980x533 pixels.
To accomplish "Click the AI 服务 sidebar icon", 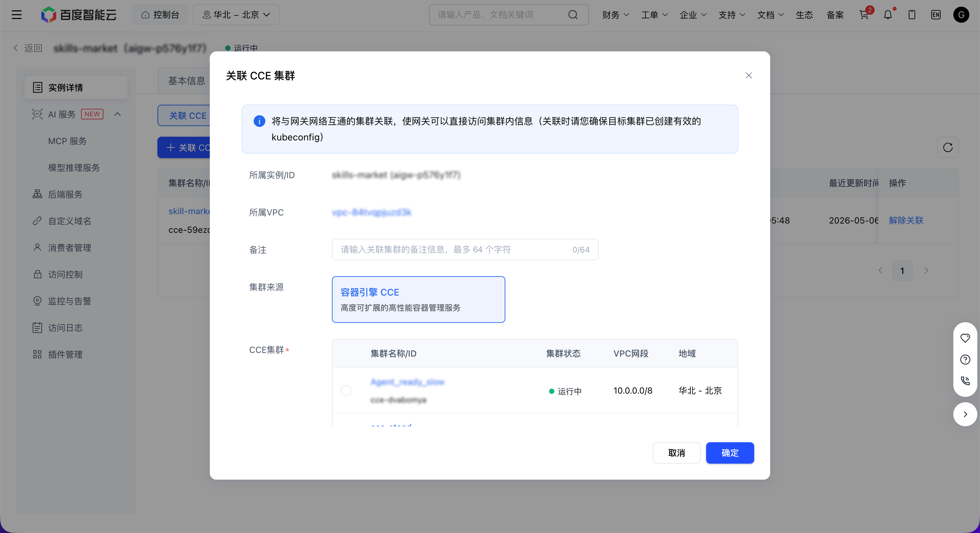I will pyautogui.click(x=37, y=114).
